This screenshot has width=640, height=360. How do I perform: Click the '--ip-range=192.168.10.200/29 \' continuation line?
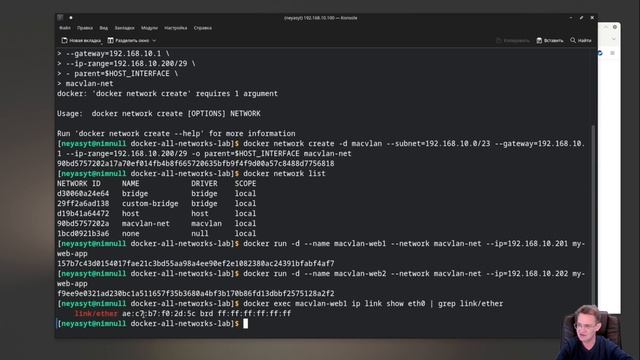click(x=126, y=64)
